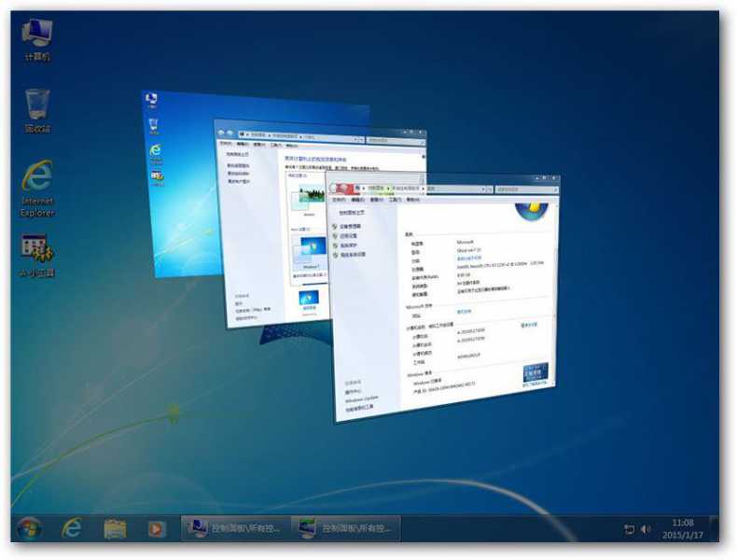
Task: Open the taskbar clock showing 11:08
Action: (x=683, y=529)
